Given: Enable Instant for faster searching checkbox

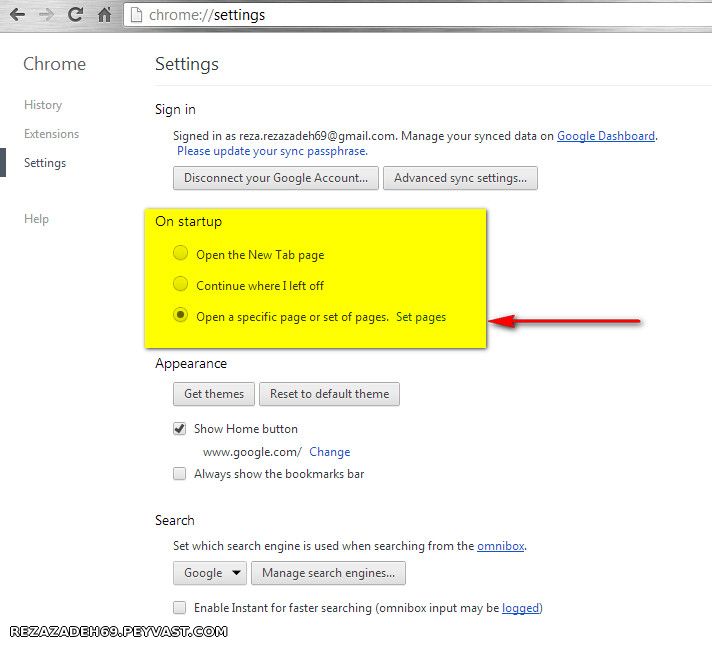Looking at the screenshot, I should 179,607.
